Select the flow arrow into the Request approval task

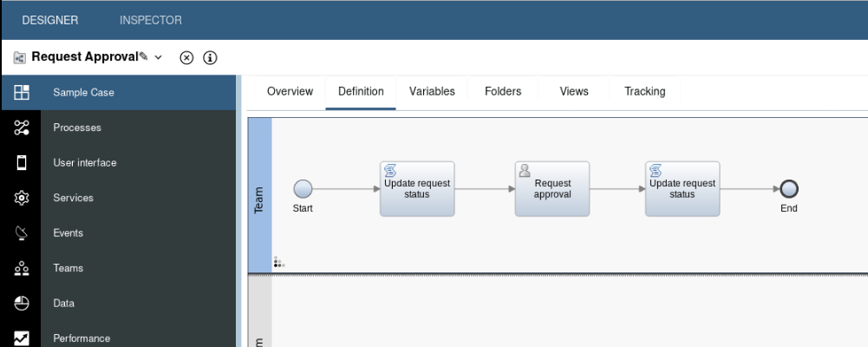tap(485, 189)
